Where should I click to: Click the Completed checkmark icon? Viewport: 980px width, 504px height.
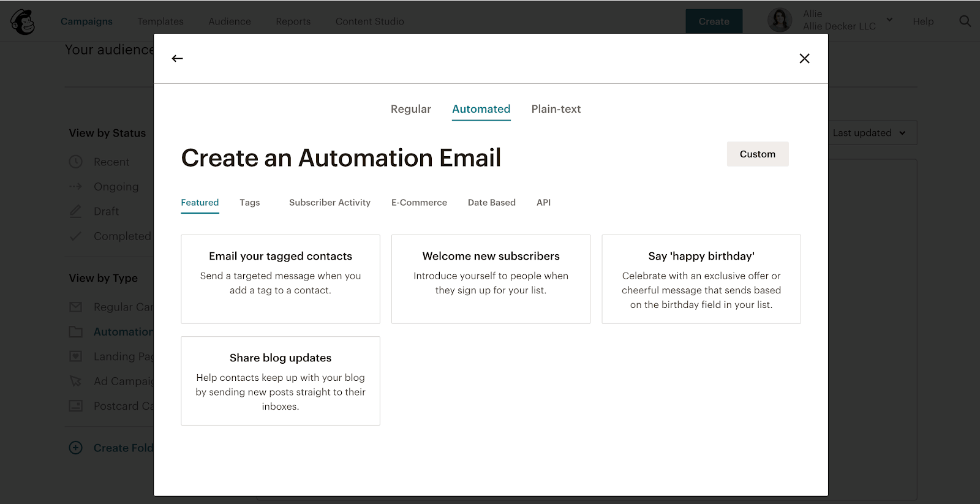(x=75, y=236)
